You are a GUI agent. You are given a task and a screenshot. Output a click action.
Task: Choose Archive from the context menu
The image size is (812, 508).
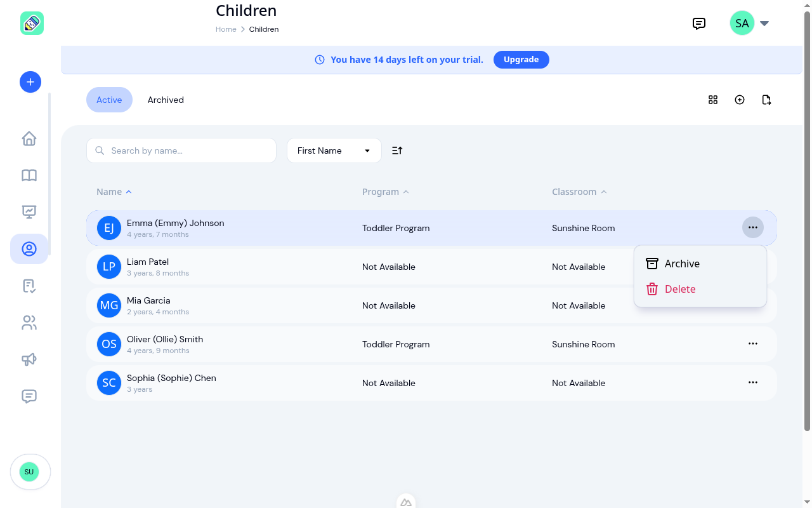click(700, 264)
